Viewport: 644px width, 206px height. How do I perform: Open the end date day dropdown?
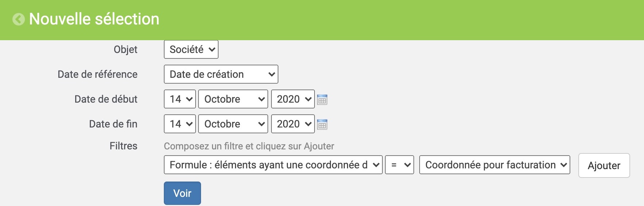(x=180, y=124)
